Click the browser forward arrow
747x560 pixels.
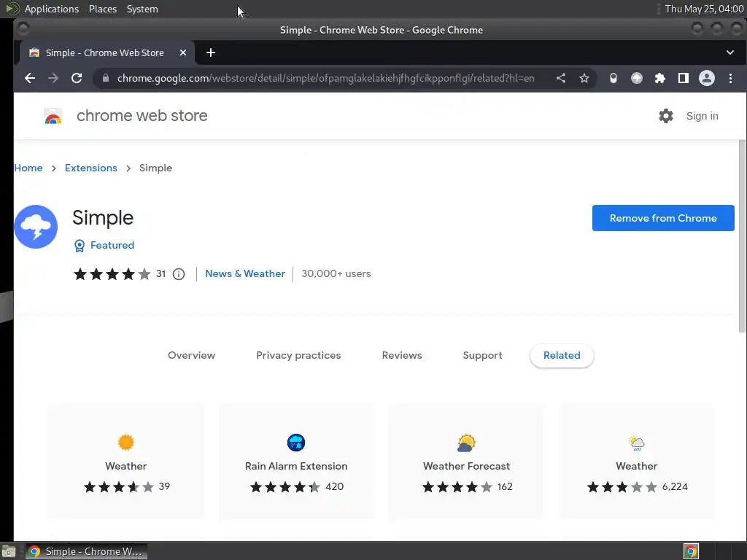point(53,78)
